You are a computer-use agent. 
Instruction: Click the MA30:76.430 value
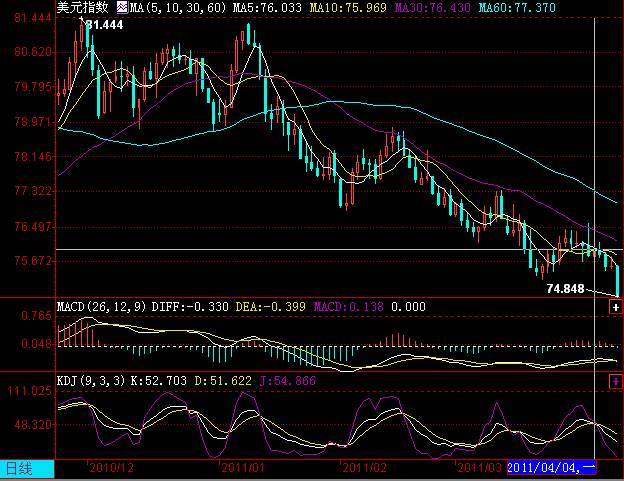pyautogui.click(x=433, y=8)
